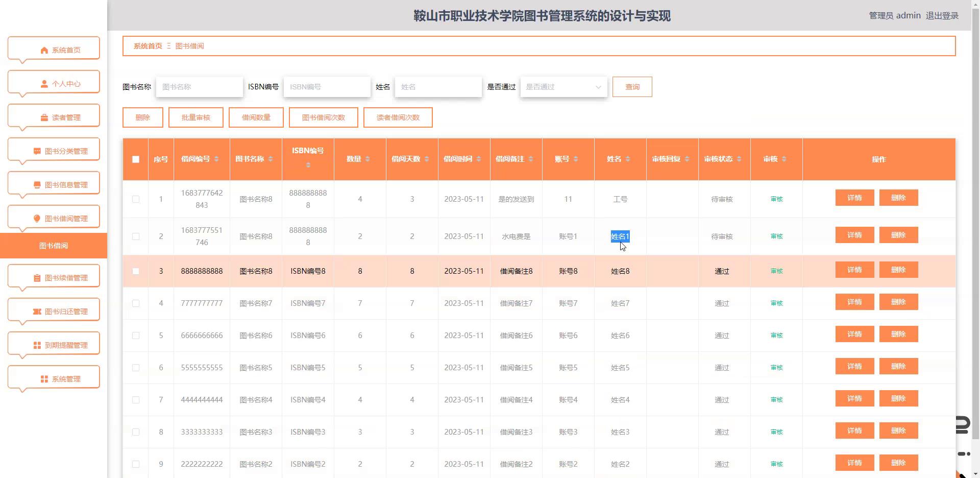Viewport: 980px width, 478px height.
Task: Check the checkbox for row 5
Action: (x=136, y=336)
